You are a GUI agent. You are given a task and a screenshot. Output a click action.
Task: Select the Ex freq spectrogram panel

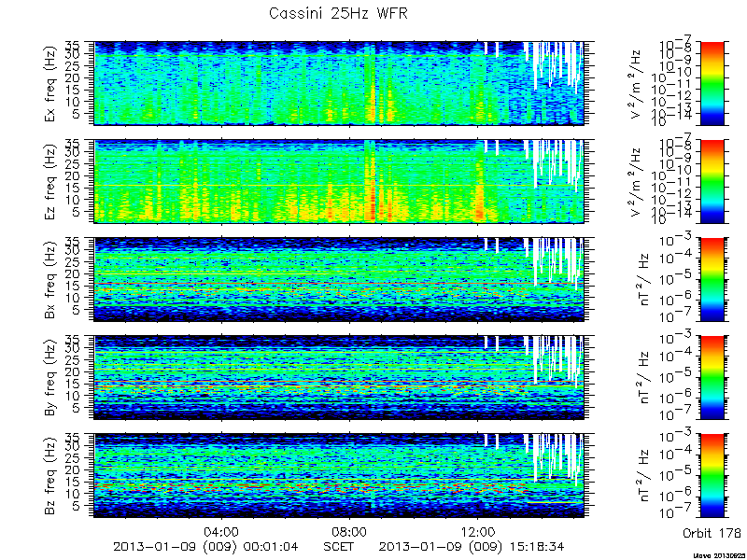pos(340,83)
